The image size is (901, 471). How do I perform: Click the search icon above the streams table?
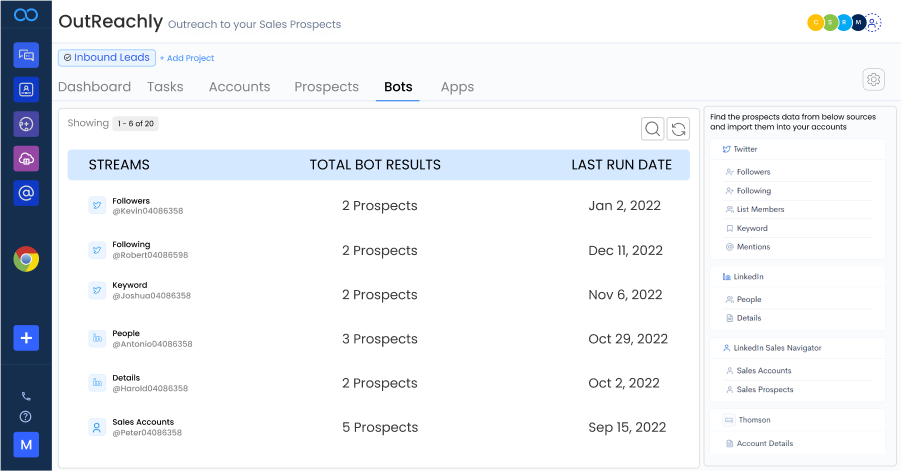(x=652, y=129)
